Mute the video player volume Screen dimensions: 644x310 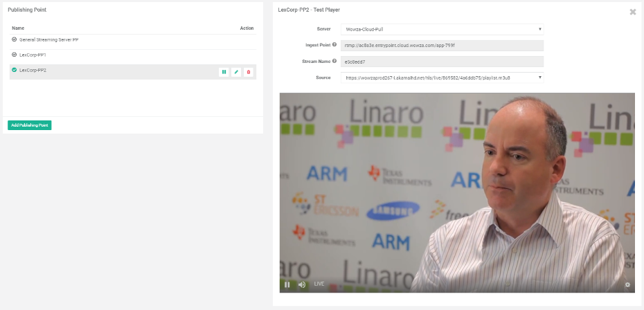point(302,284)
